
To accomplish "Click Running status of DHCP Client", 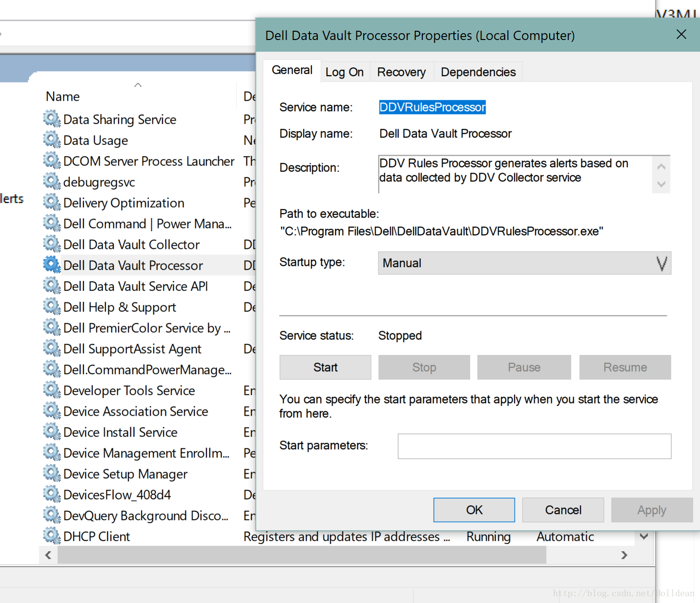I will coord(489,537).
